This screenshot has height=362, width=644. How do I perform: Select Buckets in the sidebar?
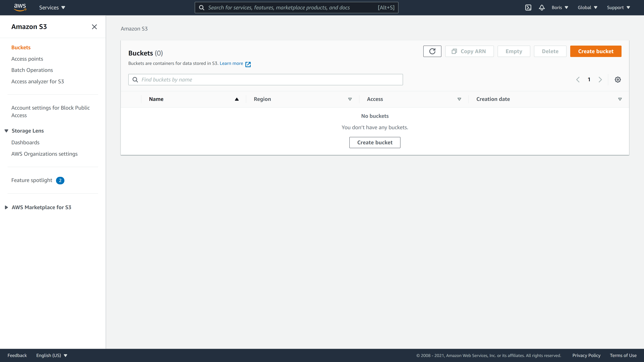click(21, 47)
